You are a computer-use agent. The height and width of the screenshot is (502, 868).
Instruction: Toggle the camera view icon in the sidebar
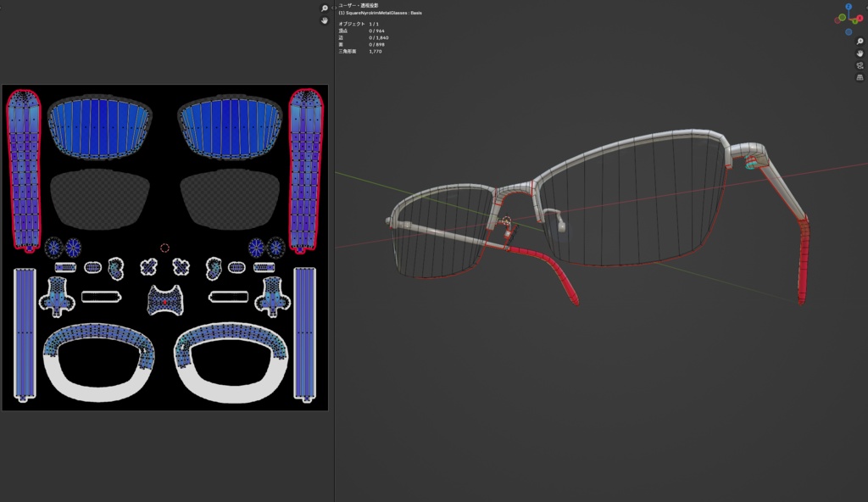point(860,65)
